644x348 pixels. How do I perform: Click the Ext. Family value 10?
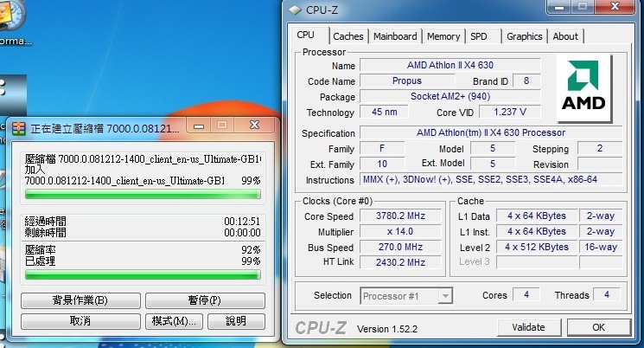coord(382,164)
